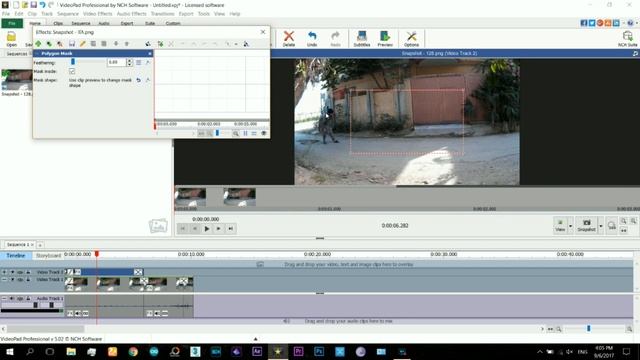
Task: Open the Transitions menu
Action: click(x=162, y=14)
